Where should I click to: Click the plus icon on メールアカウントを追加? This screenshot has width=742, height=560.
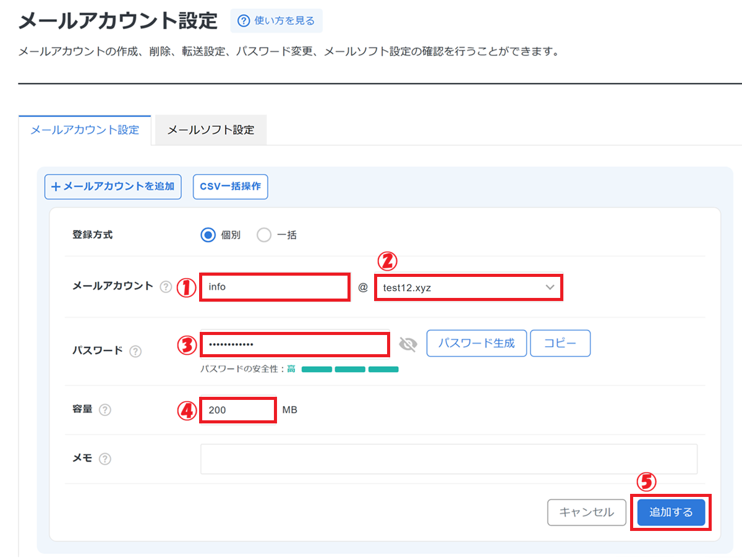click(x=56, y=187)
